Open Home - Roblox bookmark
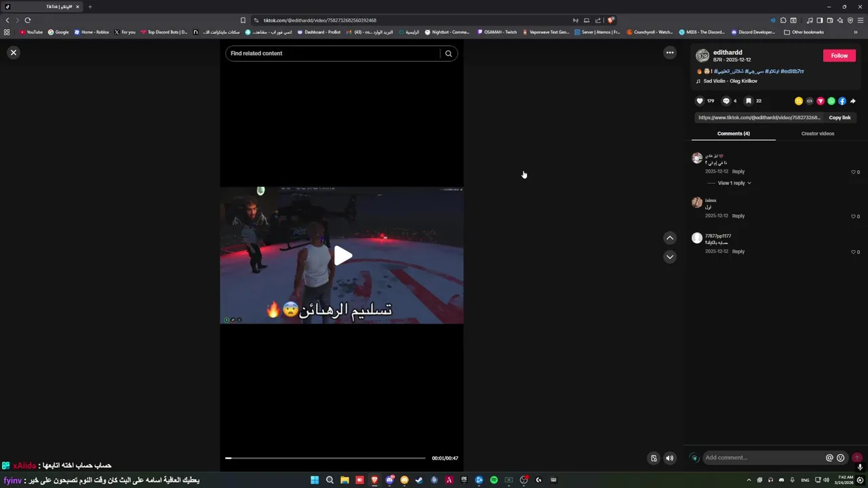 pos(92,32)
